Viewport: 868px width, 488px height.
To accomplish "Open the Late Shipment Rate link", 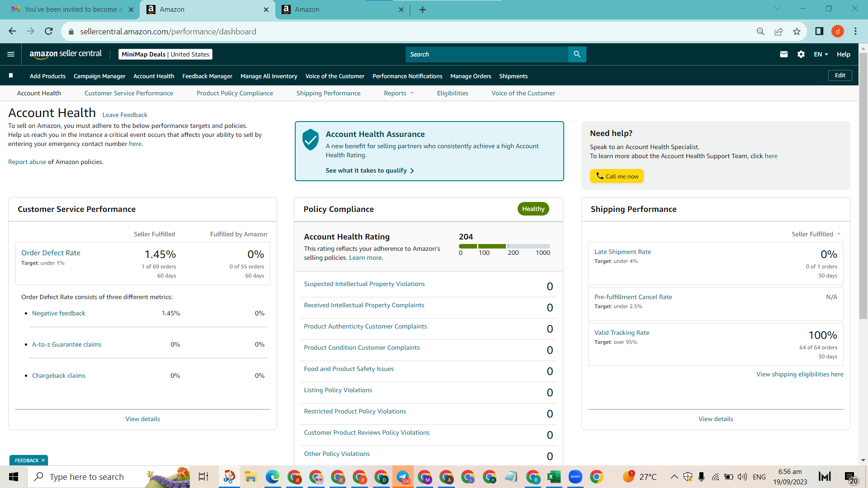I will (x=623, y=252).
